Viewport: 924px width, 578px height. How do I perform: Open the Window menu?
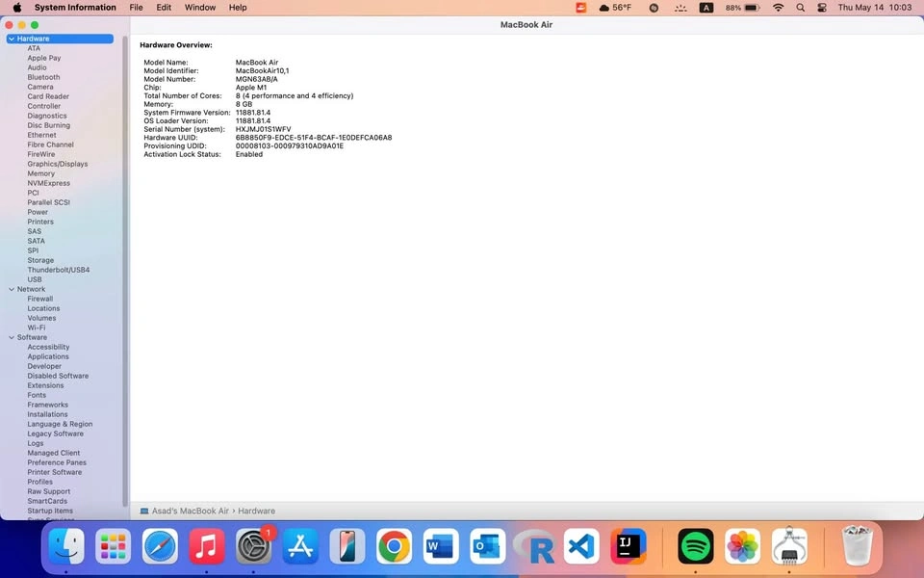[200, 8]
